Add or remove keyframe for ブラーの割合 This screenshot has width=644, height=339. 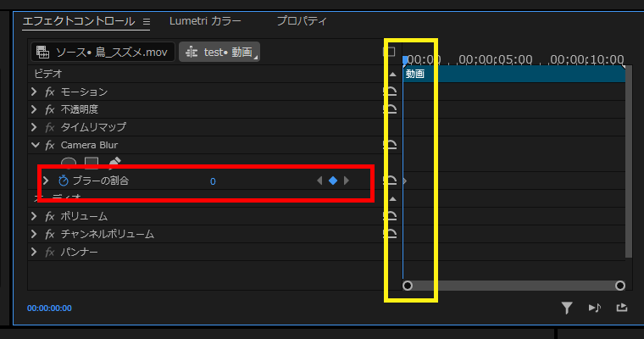pos(333,181)
